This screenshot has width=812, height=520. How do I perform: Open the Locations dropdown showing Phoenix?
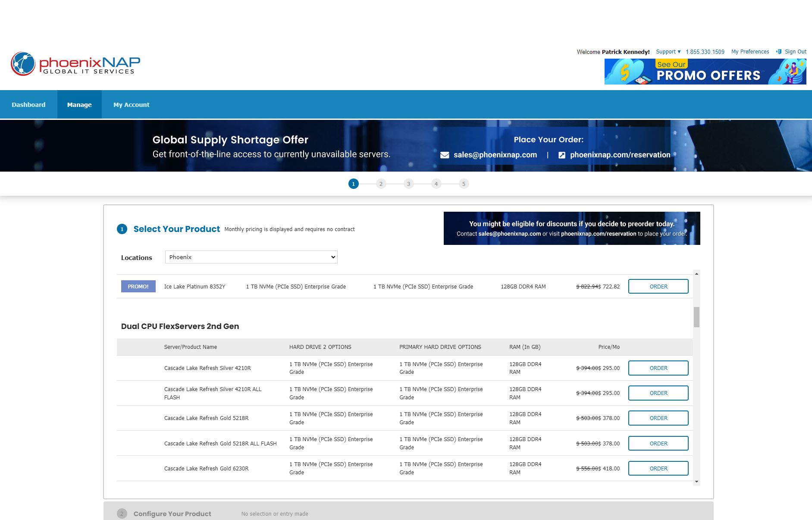(x=251, y=257)
